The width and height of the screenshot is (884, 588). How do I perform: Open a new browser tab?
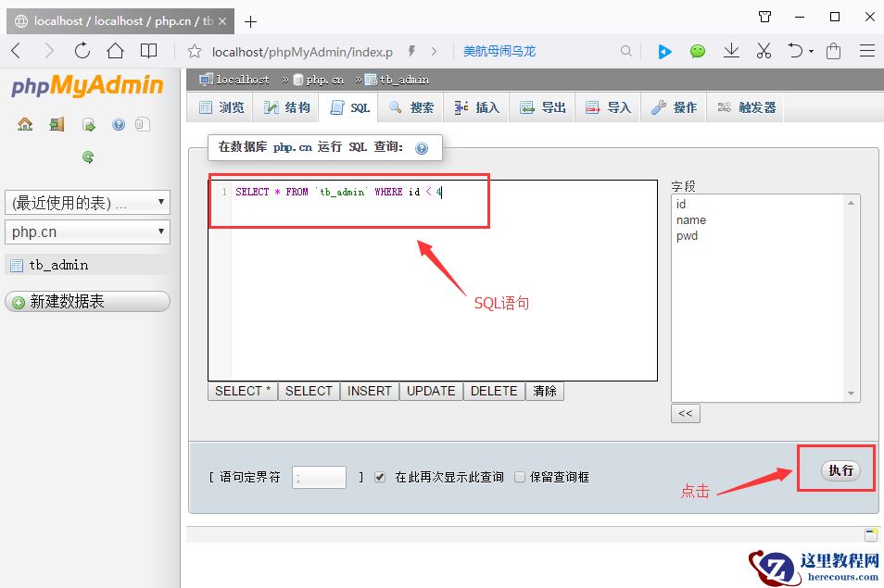pyautogui.click(x=251, y=21)
